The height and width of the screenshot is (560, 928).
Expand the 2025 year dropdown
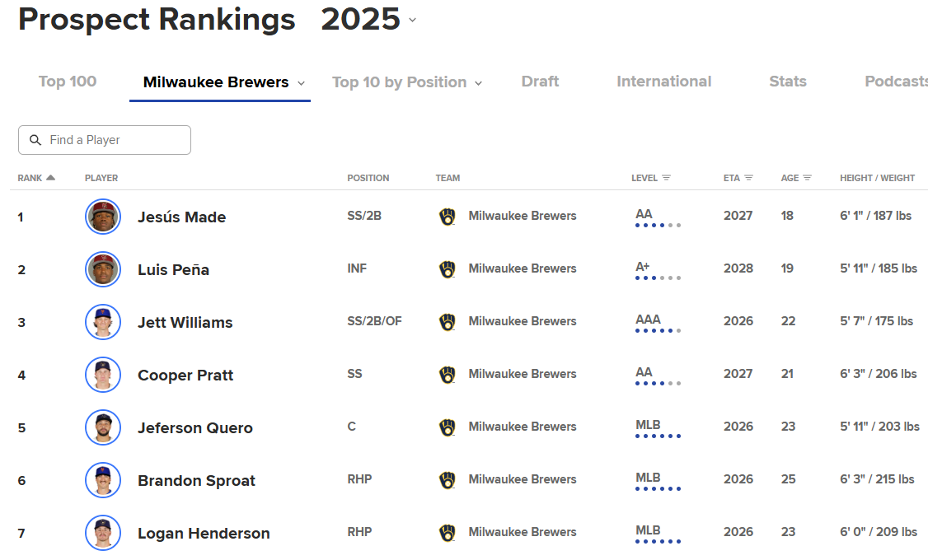pyautogui.click(x=412, y=20)
